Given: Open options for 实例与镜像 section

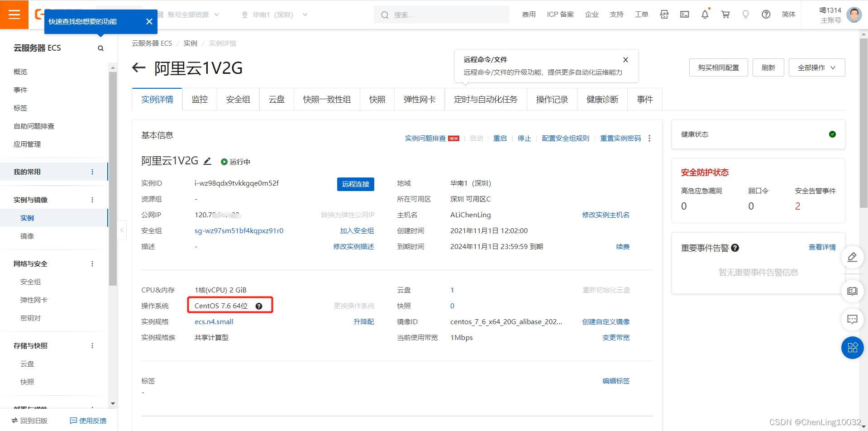Looking at the screenshot, I should click(x=92, y=200).
